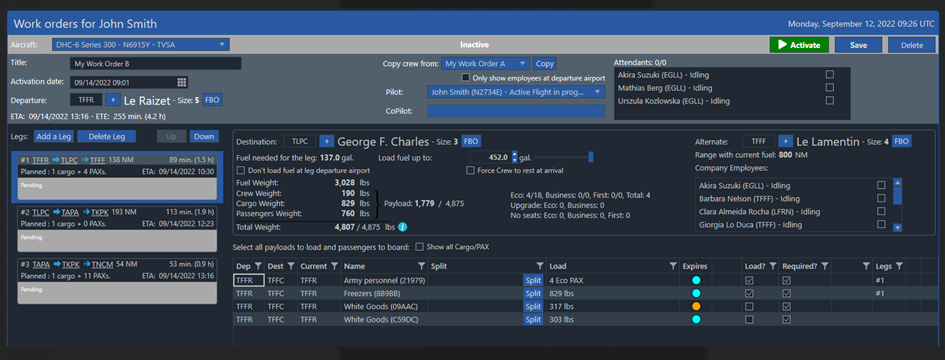The height and width of the screenshot is (360, 945).
Task: Check Load? for White Goods (C59DC)
Action: [x=749, y=320]
